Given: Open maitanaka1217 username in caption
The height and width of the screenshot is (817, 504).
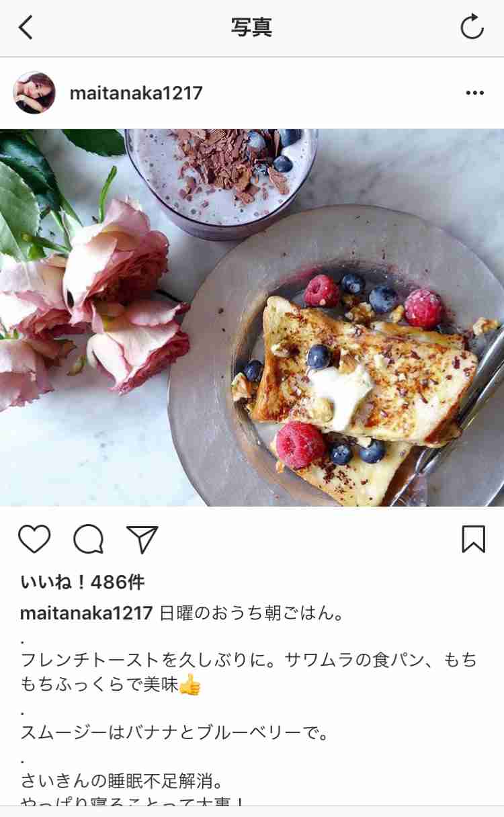Looking at the screenshot, I should [x=87, y=613].
